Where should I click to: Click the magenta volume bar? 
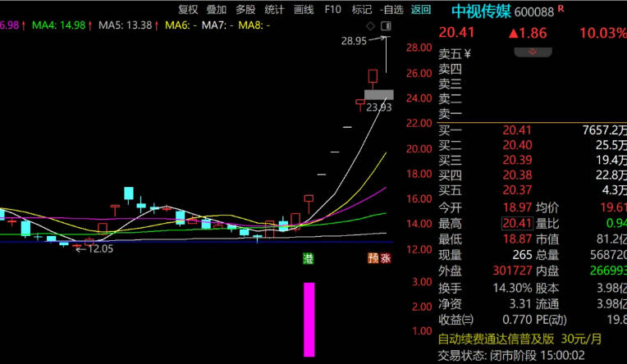pyautogui.click(x=309, y=319)
